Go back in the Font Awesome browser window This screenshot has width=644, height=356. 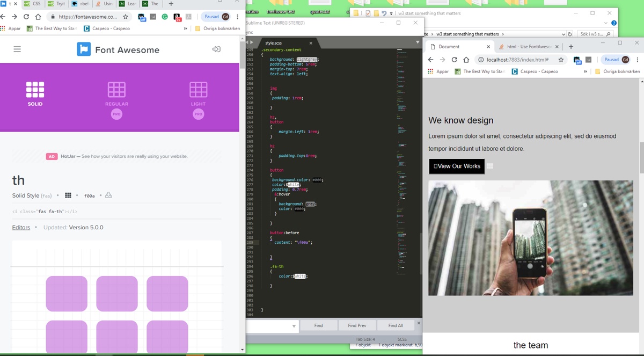(x=3, y=17)
